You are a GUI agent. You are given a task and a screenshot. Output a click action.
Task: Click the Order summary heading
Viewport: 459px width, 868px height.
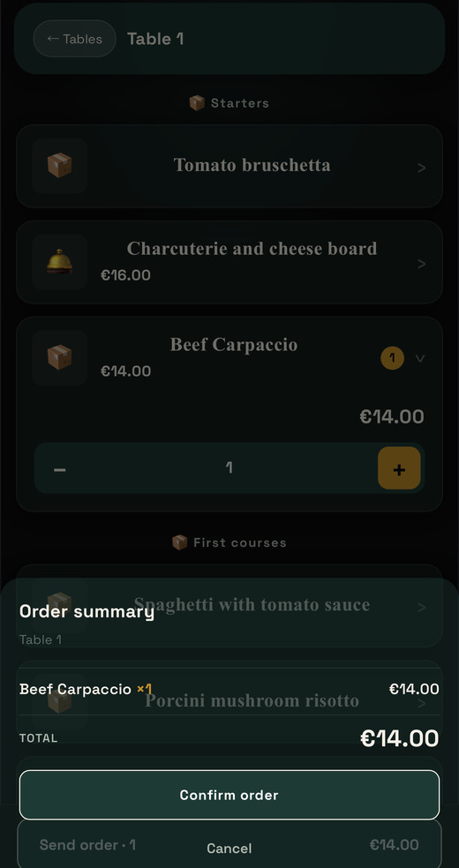[87, 611]
